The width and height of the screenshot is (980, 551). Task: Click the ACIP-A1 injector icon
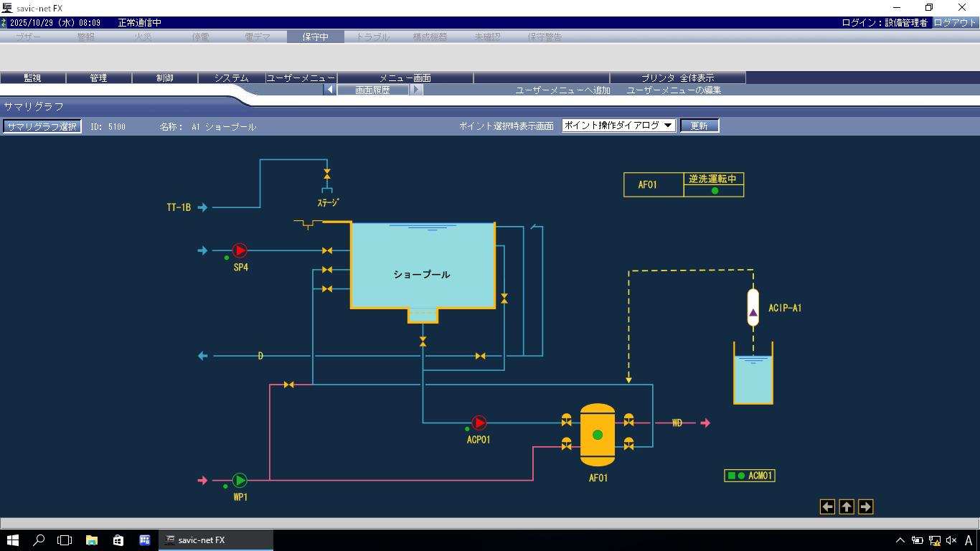(x=753, y=308)
